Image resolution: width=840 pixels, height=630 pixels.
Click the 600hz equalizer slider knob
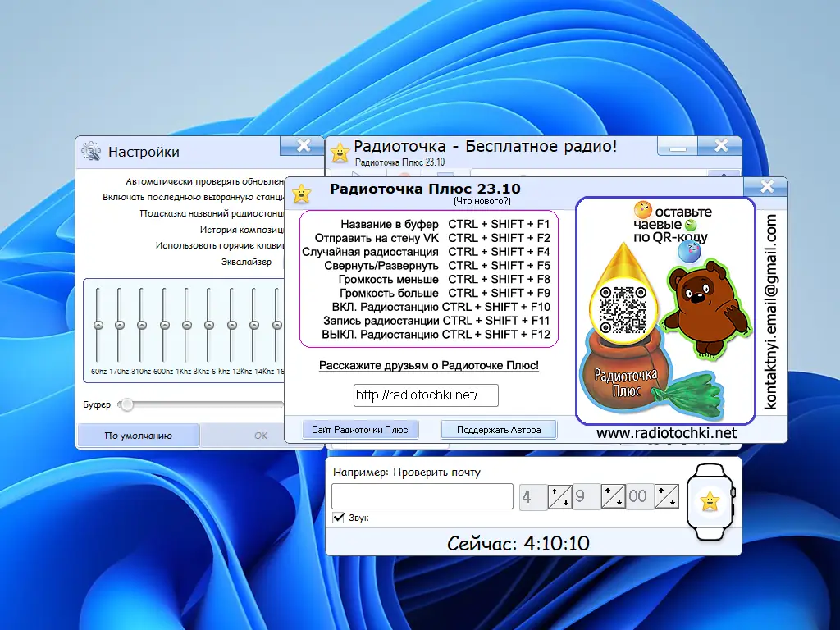pos(165,325)
